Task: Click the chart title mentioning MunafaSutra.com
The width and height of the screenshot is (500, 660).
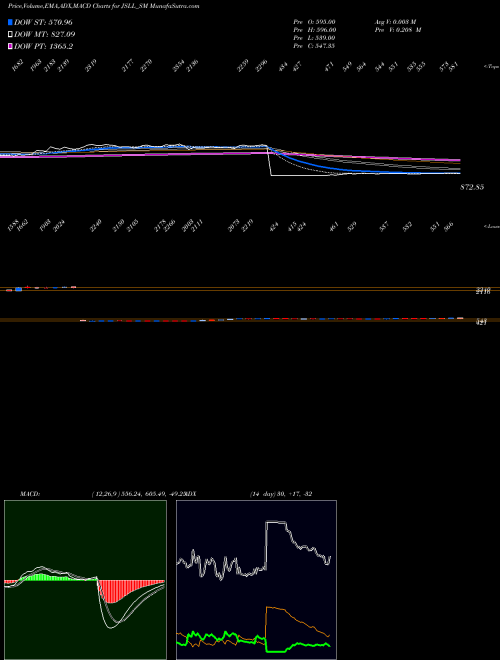Action: [104, 6]
